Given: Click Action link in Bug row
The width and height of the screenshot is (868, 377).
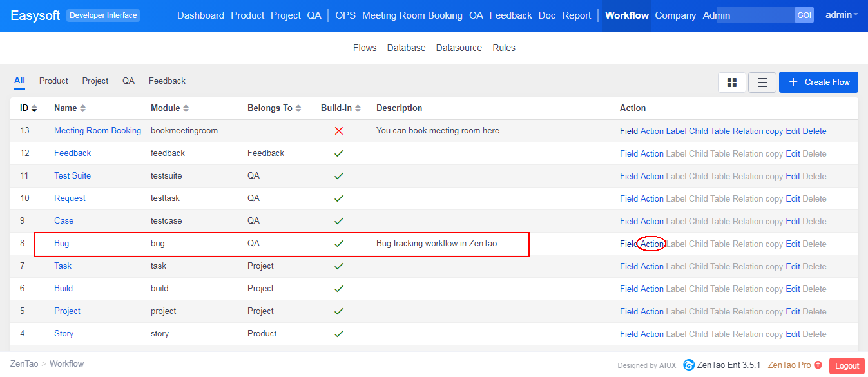Looking at the screenshot, I should pos(651,244).
